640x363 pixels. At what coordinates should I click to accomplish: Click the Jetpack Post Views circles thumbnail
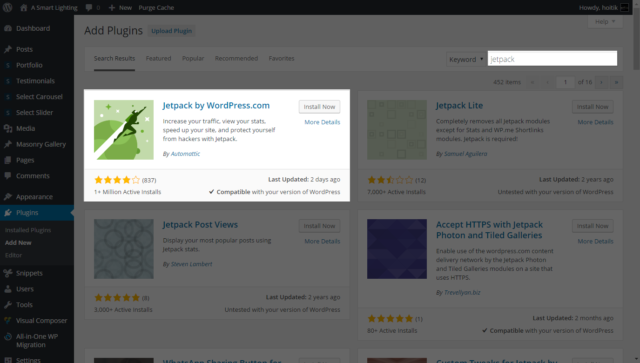[124, 249]
